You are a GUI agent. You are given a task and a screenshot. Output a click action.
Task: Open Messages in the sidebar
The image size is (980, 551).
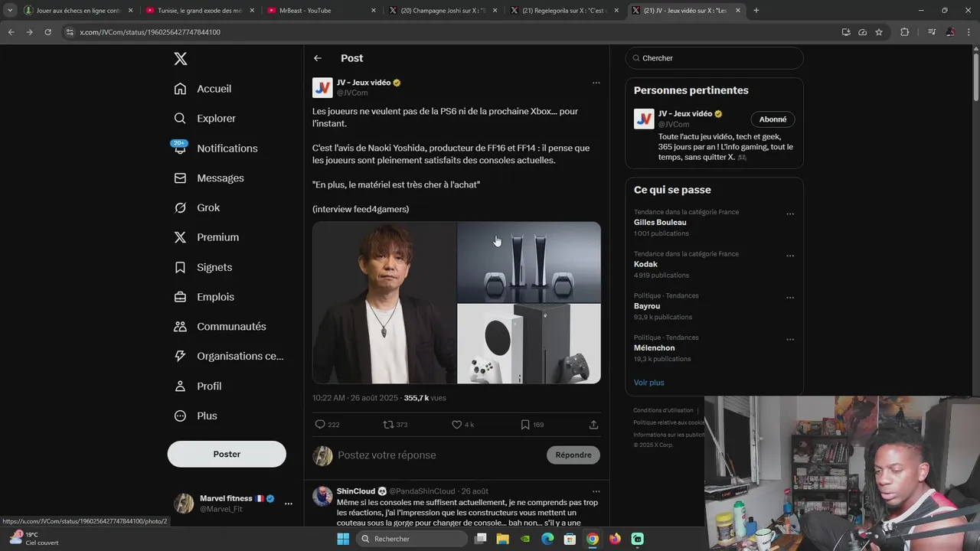[x=209, y=178]
